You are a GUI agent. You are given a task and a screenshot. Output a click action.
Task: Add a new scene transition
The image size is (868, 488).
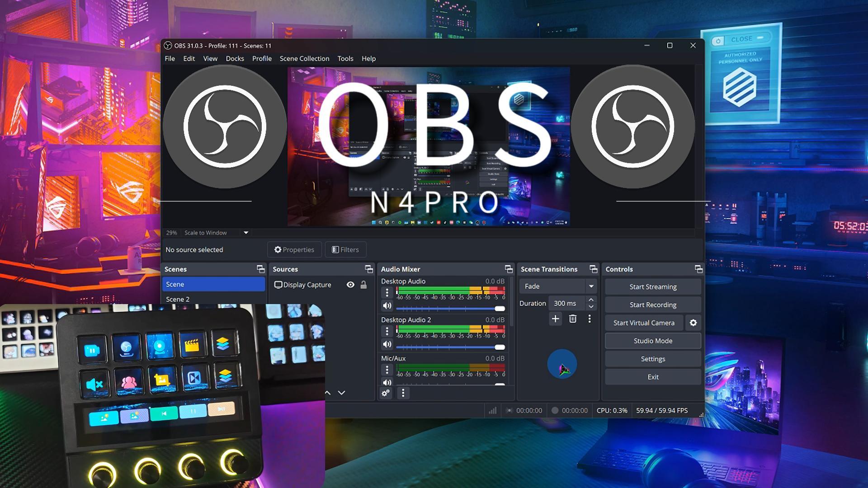coord(555,319)
